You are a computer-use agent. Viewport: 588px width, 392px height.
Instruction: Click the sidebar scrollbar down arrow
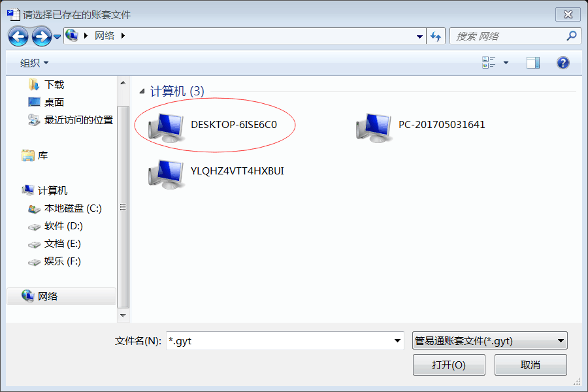pyautogui.click(x=123, y=316)
